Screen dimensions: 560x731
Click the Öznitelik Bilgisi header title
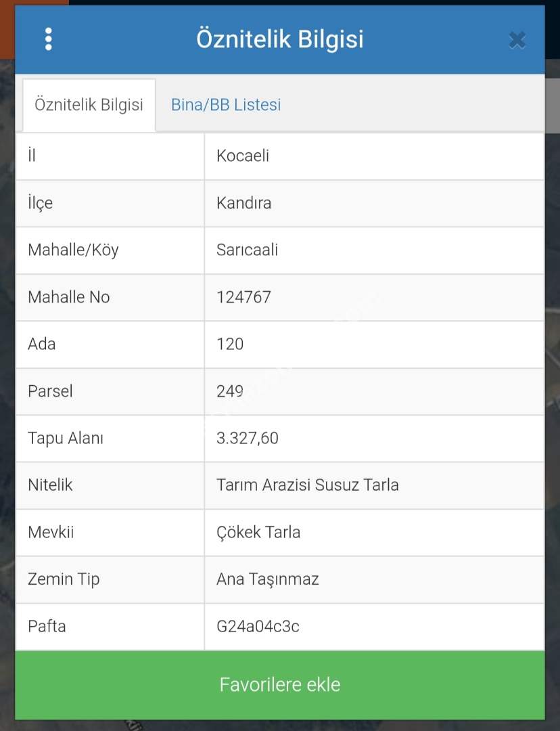(280, 39)
